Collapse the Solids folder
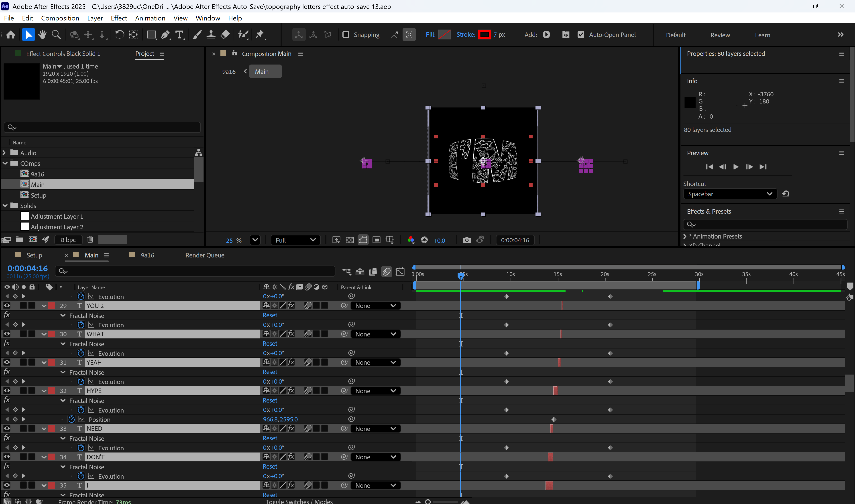 [5, 205]
